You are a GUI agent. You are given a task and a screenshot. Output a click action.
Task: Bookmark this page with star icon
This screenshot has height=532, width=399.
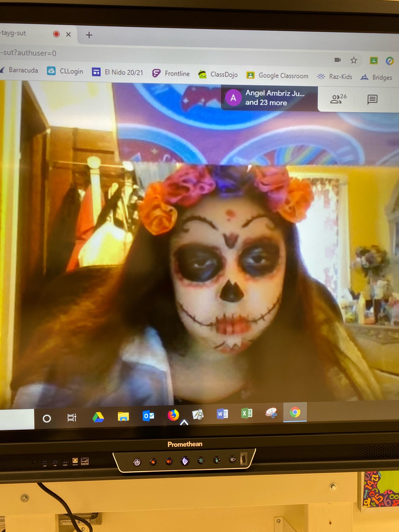pyautogui.click(x=354, y=60)
